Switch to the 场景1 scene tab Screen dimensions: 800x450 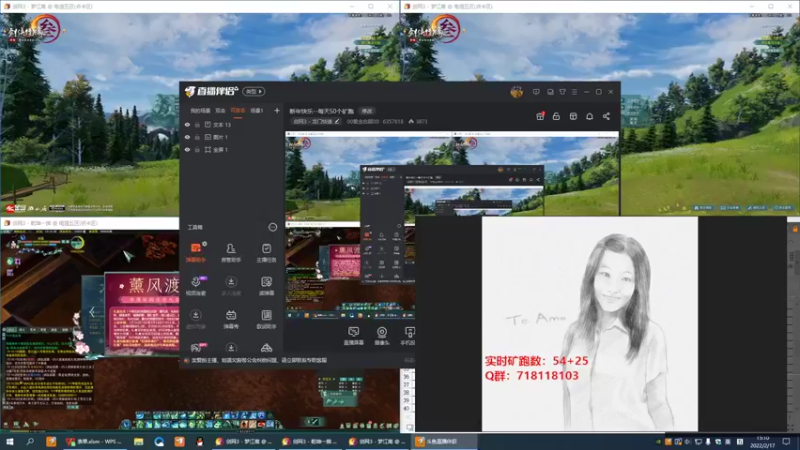pyautogui.click(x=257, y=111)
